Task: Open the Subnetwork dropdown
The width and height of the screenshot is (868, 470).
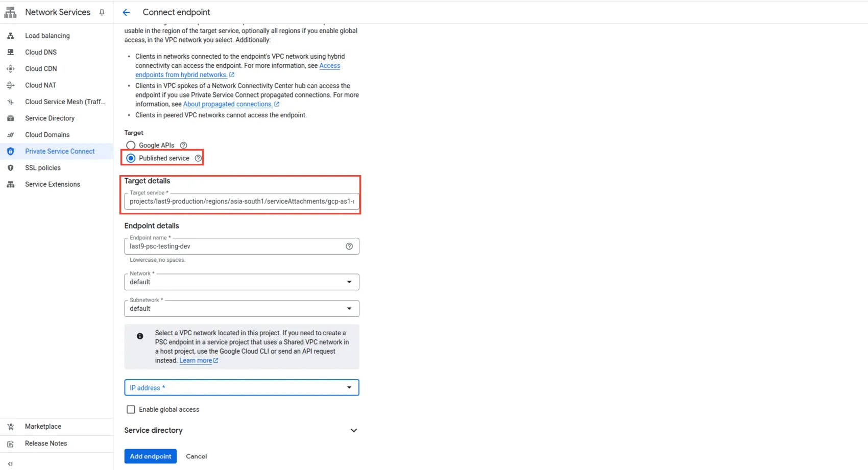Action: coord(242,308)
